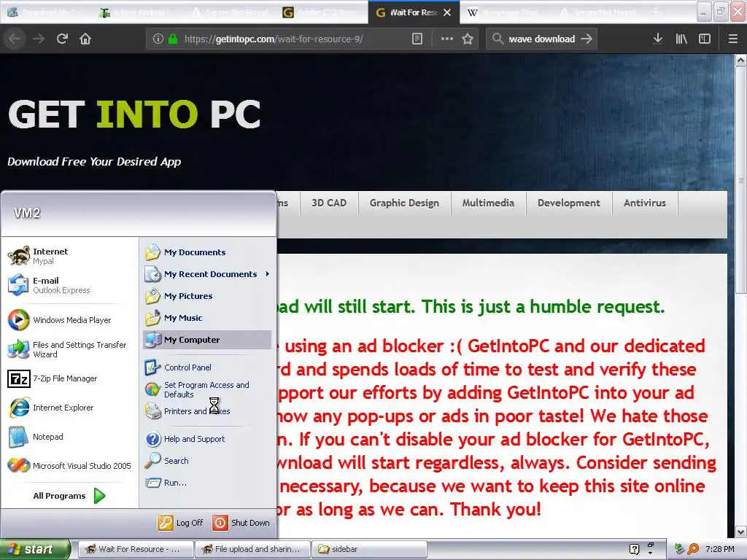
Task: Open My Pictures folder
Action: tap(207, 296)
